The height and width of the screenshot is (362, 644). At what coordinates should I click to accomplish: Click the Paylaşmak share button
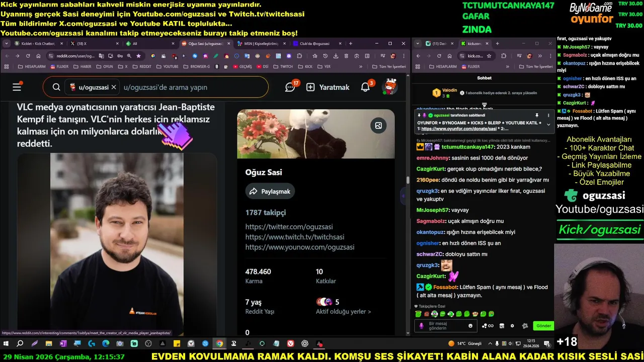270,192
